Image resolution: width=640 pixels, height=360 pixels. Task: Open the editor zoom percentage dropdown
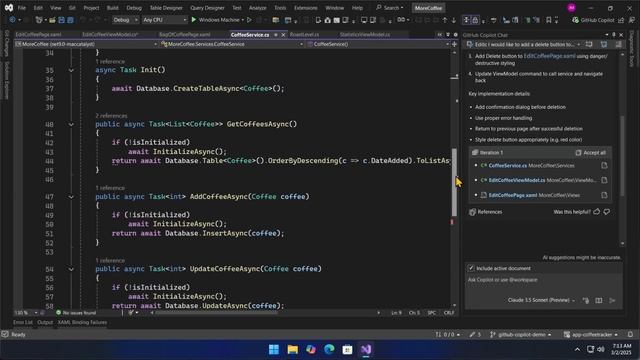[x=26, y=313]
